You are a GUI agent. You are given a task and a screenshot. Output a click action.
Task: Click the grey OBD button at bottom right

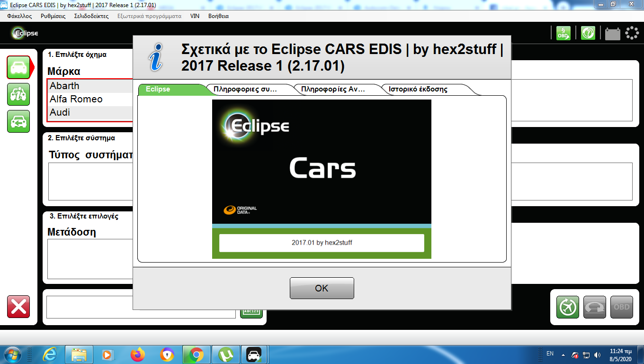point(622,307)
